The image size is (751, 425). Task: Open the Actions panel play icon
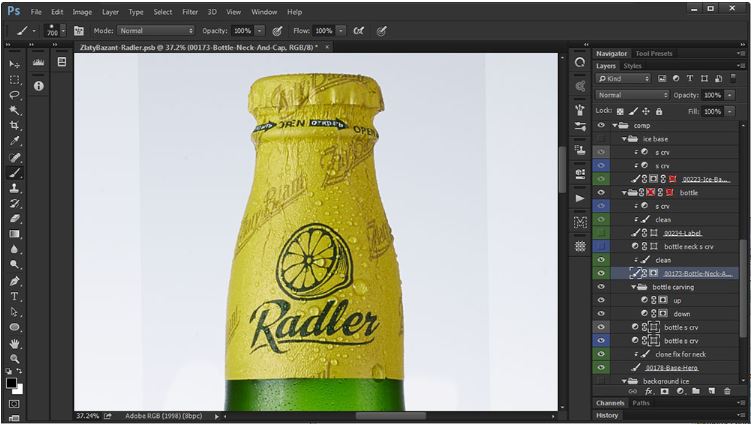click(x=580, y=198)
